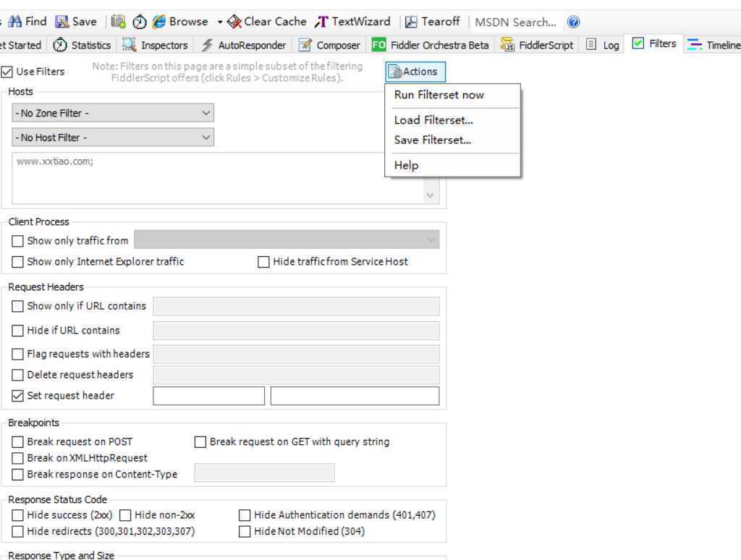Enable Break on XMLHttpRequest
Screen dimensions: 741x560
coord(17,458)
